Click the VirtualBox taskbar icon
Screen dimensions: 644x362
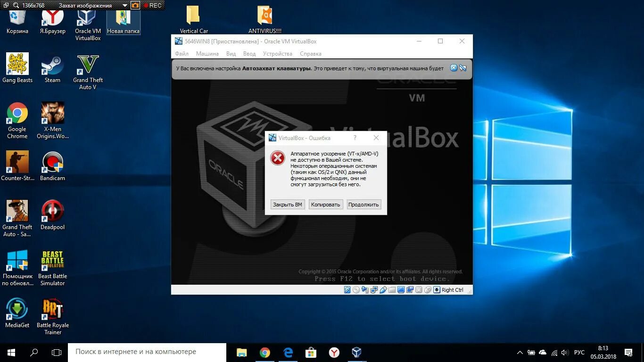(x=357, y=352)
